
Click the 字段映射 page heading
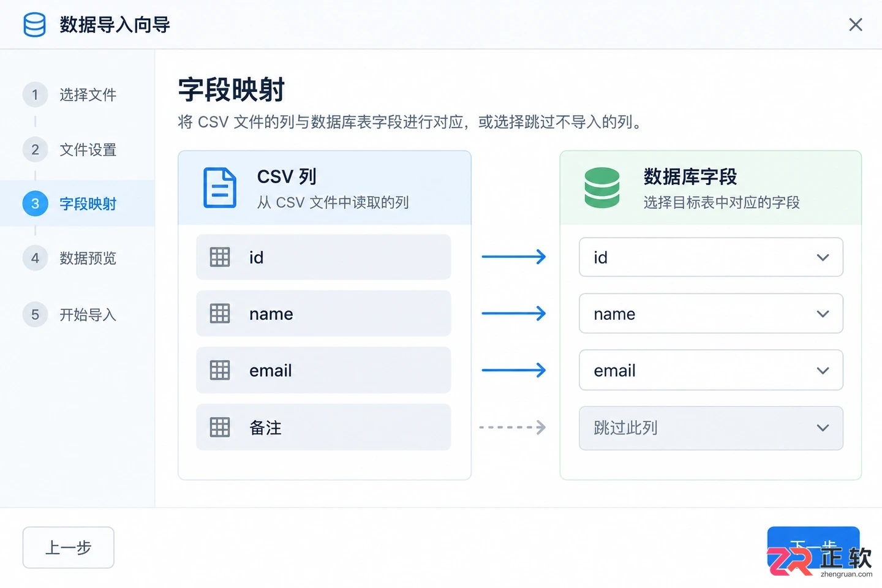tap(231, 89)
